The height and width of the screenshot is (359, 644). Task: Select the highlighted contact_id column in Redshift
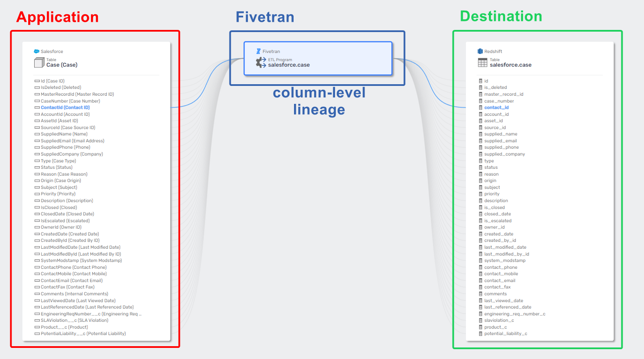click(497, 108)
